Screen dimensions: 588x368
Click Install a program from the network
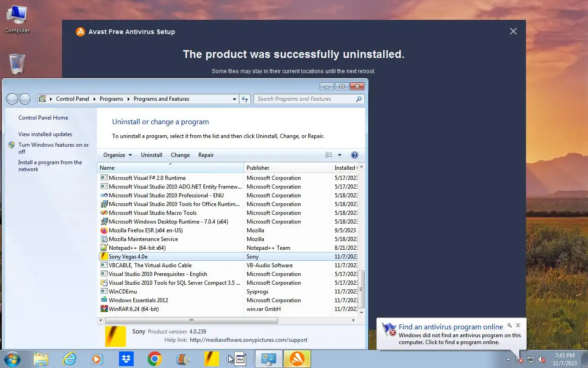[50, 166]
